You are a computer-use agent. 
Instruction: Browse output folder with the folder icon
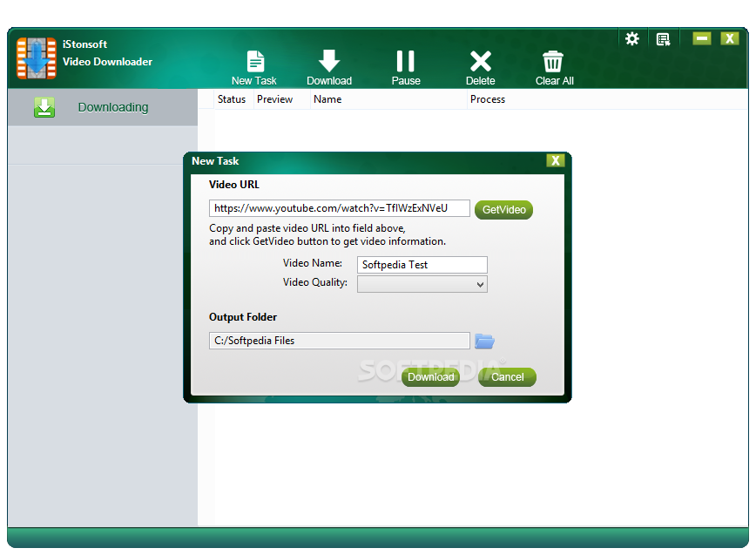[484, 341]
